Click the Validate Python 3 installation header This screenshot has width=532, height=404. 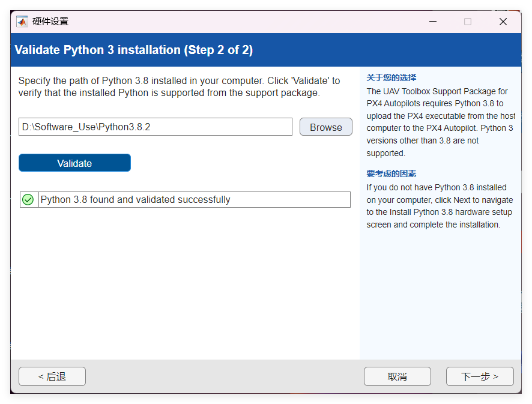tap(133, 50)
